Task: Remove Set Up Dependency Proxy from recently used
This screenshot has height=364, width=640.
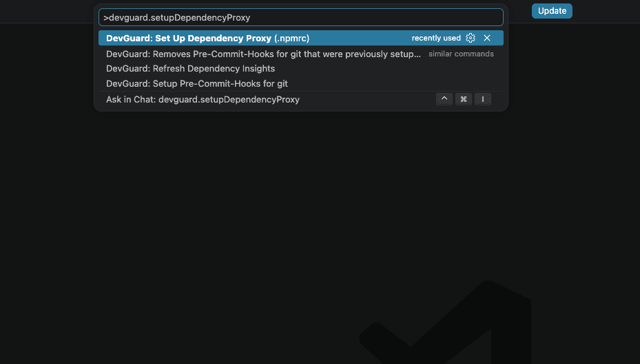Action: (x=487, y=38)
